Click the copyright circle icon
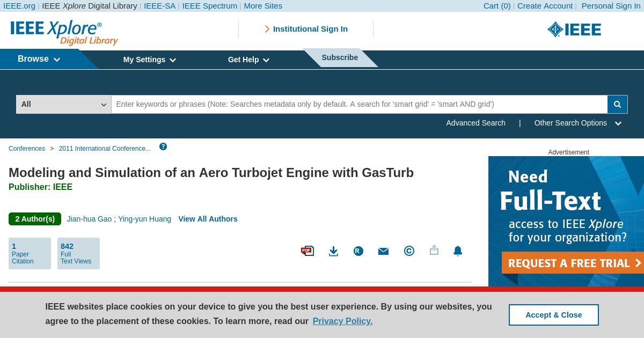Image resolution: width=644 pixels, height=338 pixels. coord(409,251)
